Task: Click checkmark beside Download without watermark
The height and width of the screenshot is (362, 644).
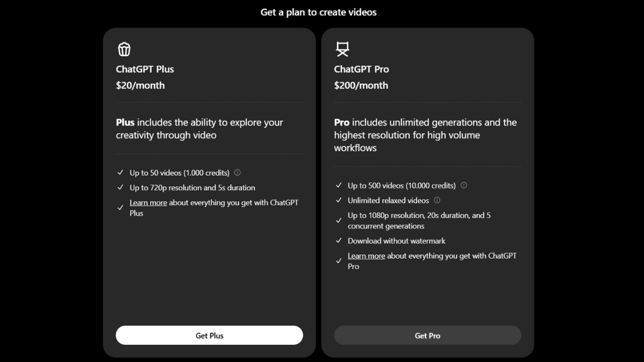Action: tap(339, 241)
